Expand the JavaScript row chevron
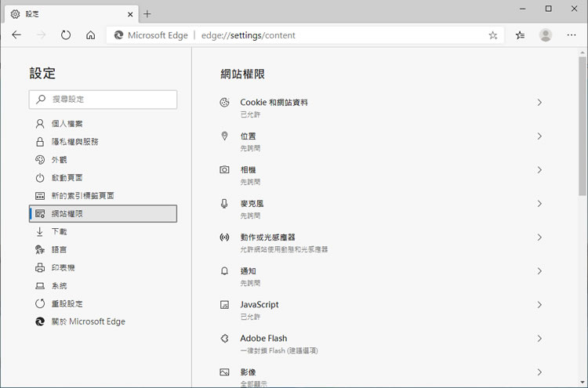Screen dimensions: 588x388 point(539,305)
